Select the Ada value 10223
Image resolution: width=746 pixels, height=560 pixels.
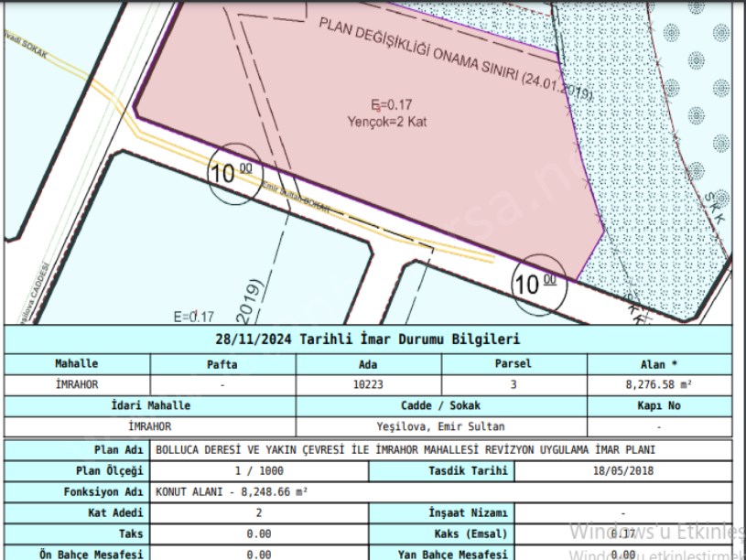click(368, 385)
